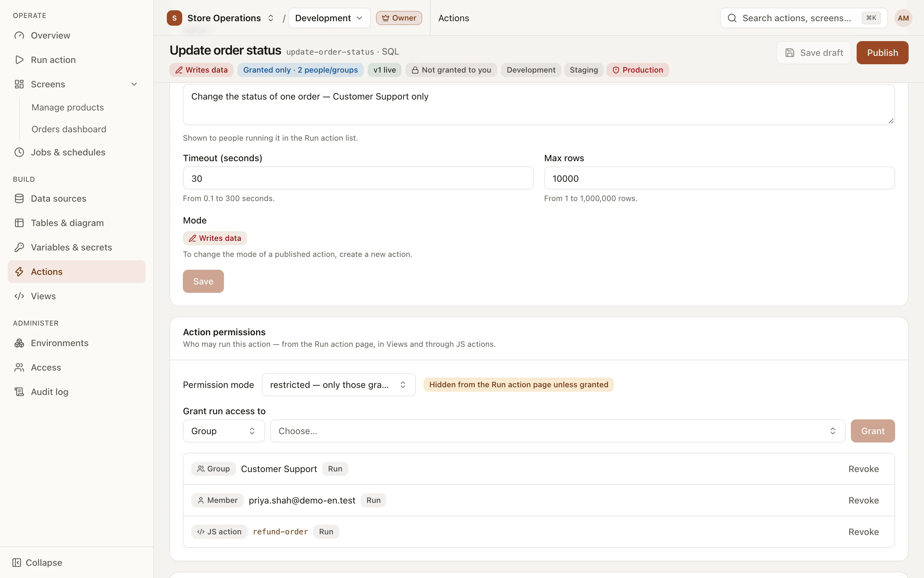Click the Grant button
Viewport: 924px width, 578px height.
[873, 431]
